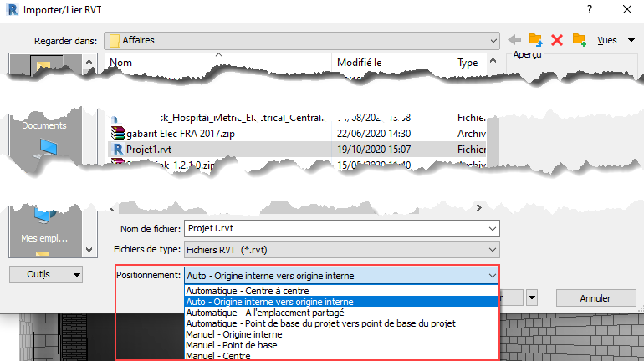Click the date 19/10/2020 15:07 cell
Screen dimensions: 644x361
(x=374, y=150)
